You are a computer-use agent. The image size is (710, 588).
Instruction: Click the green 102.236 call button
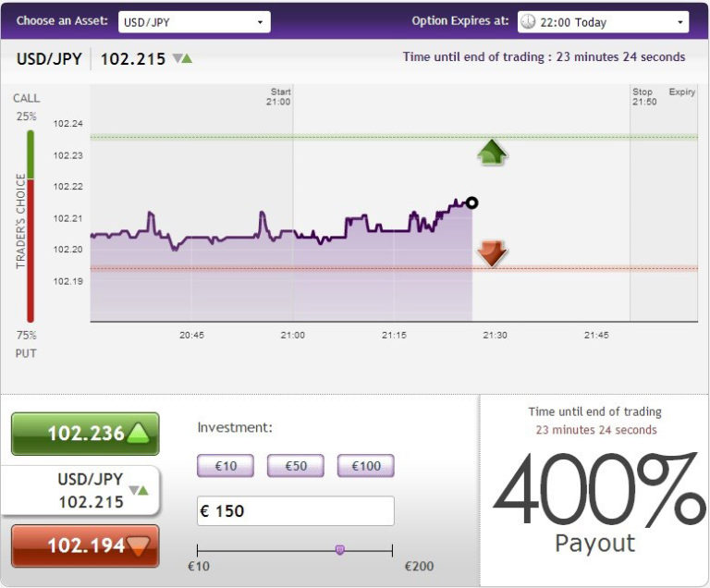click(x=85, y=434)
